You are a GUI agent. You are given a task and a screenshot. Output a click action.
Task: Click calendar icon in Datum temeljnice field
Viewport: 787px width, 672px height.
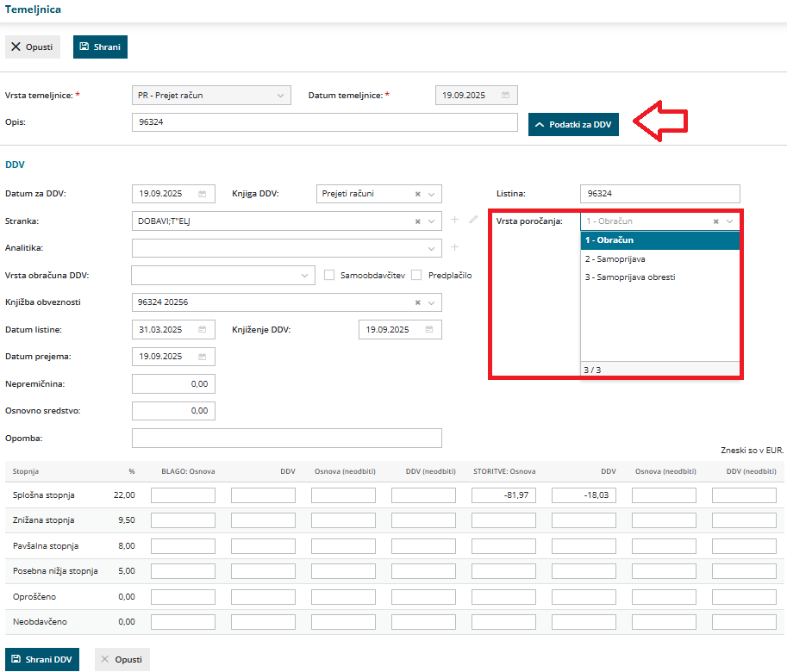[x=505, y=96]
